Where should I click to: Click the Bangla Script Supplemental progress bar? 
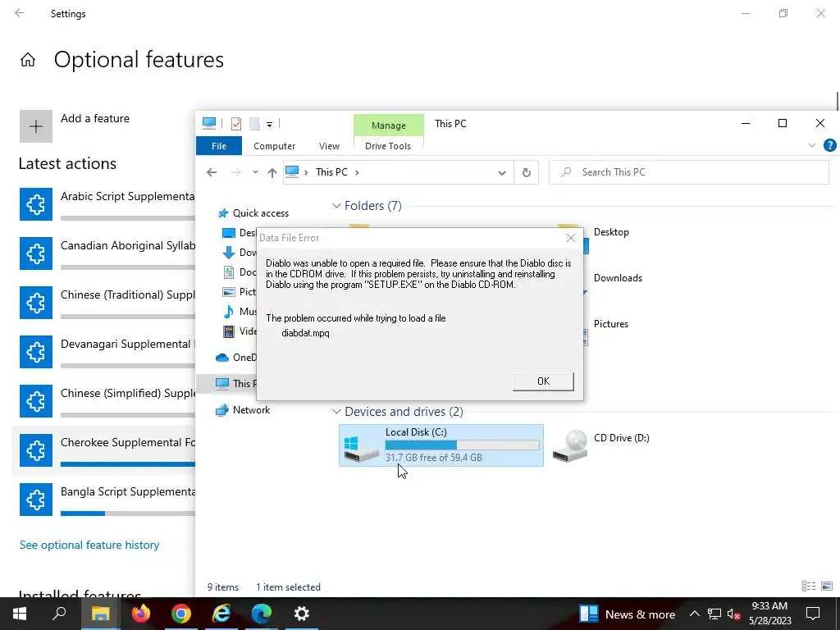(x=127, y=514)
